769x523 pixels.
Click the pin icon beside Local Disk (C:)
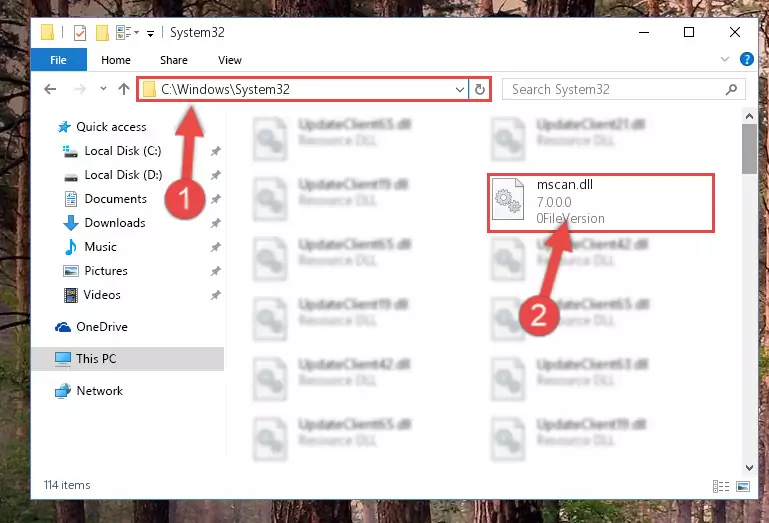215,151
